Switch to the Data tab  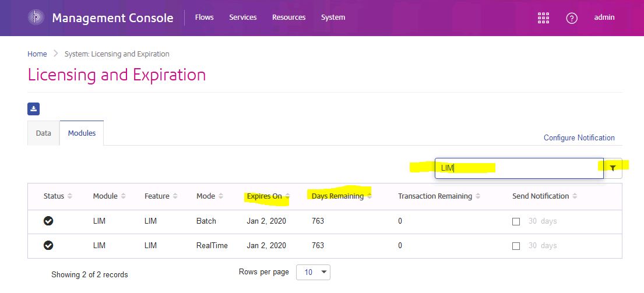pyautogui.click(x=44, y=133)
